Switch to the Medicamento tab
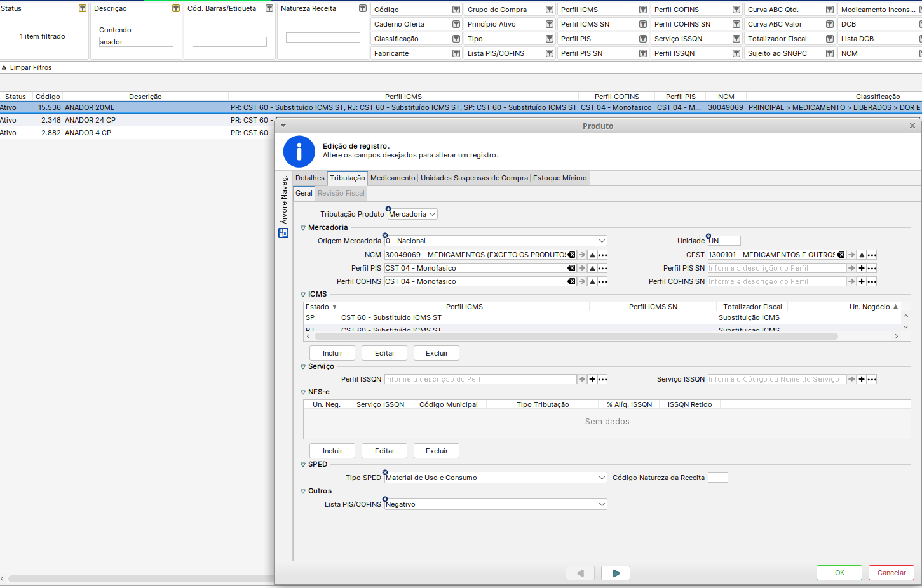The height and width of the screenshot is (588, 922). (x=393, y=178)
